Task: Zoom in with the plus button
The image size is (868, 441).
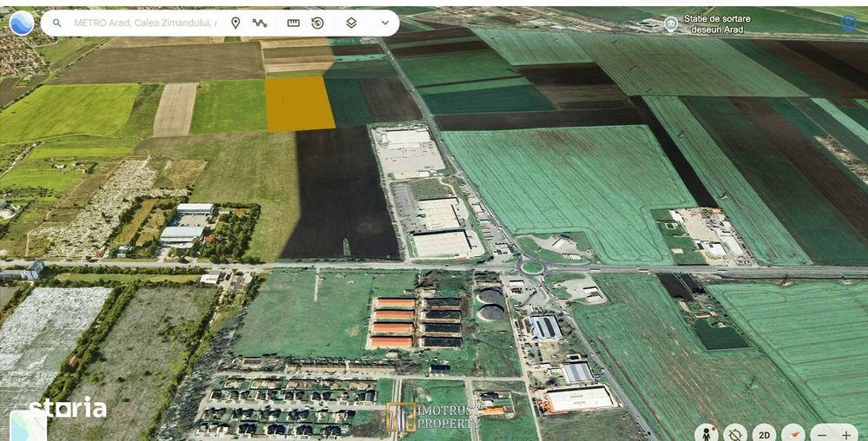Action: point(846,435)
